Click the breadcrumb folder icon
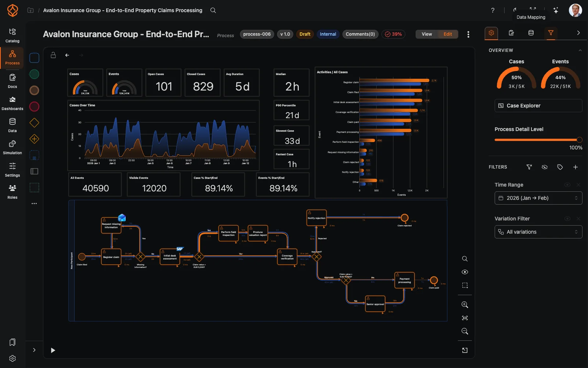Viewport: 588px width, 368px height. click(31, 10)
